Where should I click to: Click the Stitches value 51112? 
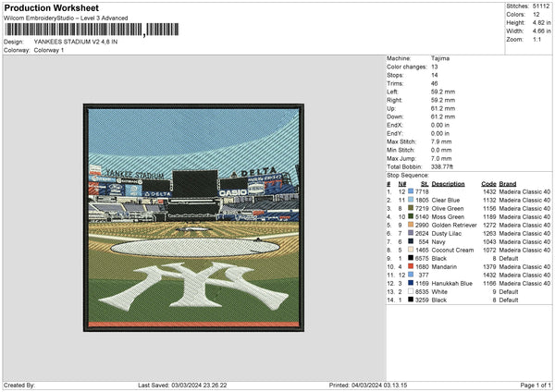tap(541, 6)
